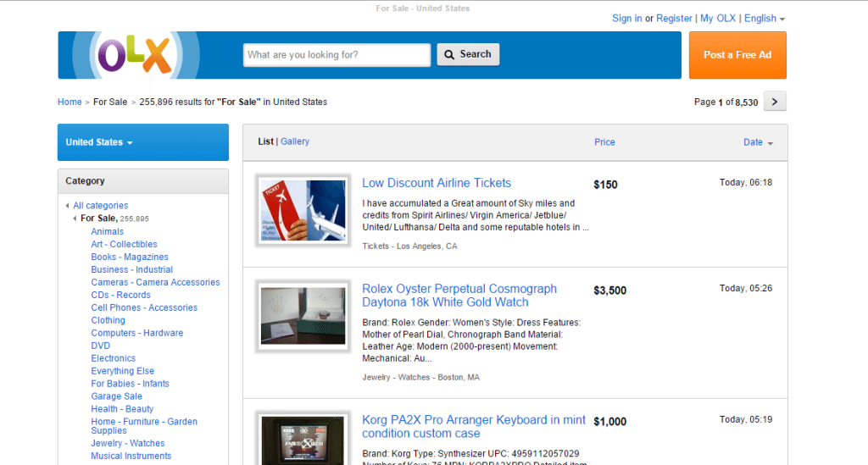Viewport: 868px width, 465px height.
Task: Go to My OLX
Action: pos(718,19)
